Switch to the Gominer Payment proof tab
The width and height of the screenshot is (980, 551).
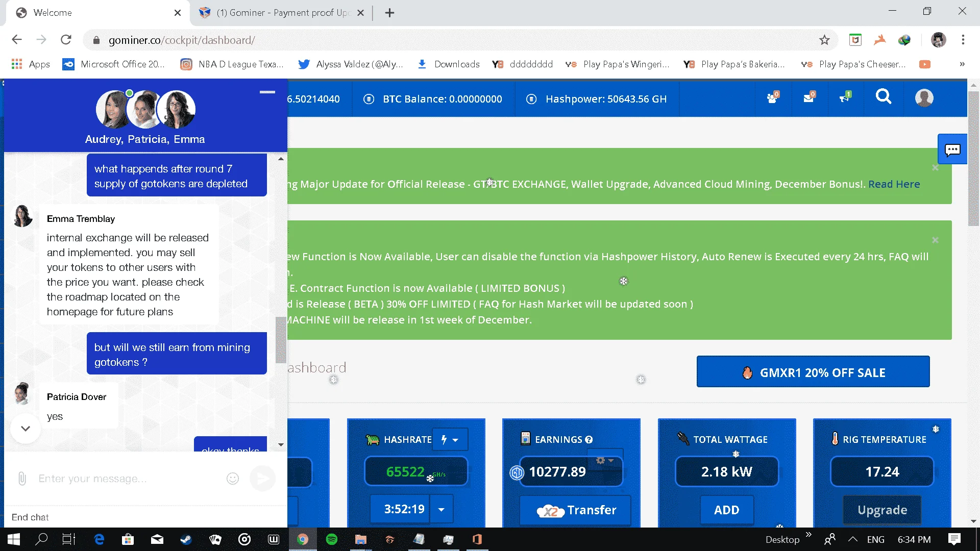[281, 13]
